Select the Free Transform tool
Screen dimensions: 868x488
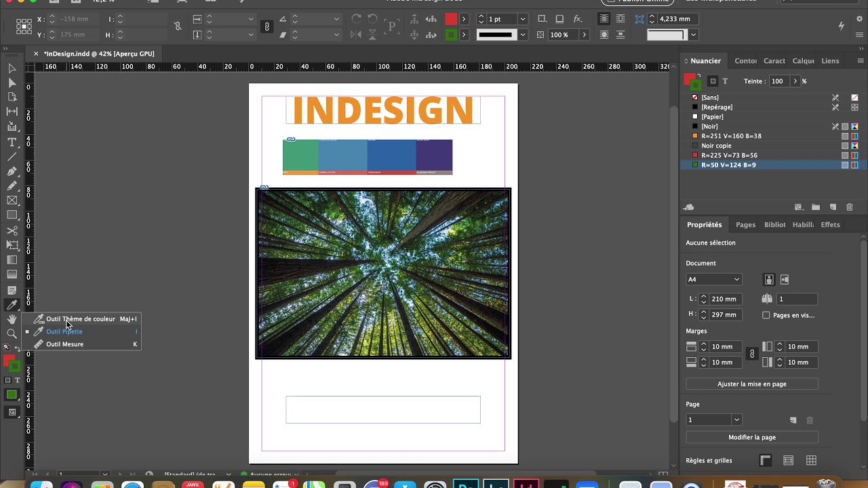pos(12,245)
